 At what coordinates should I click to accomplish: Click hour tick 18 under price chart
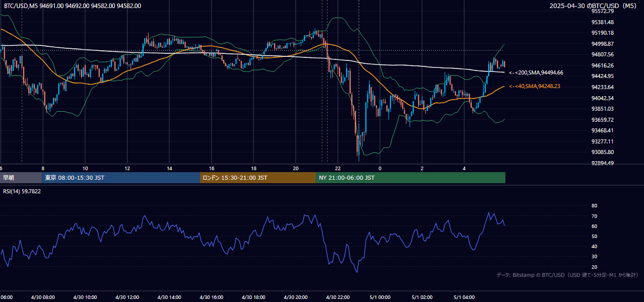tap(254, 168)
